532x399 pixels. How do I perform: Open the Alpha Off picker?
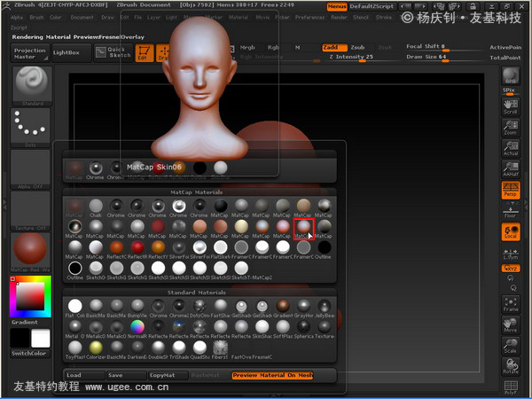point(30,169)
